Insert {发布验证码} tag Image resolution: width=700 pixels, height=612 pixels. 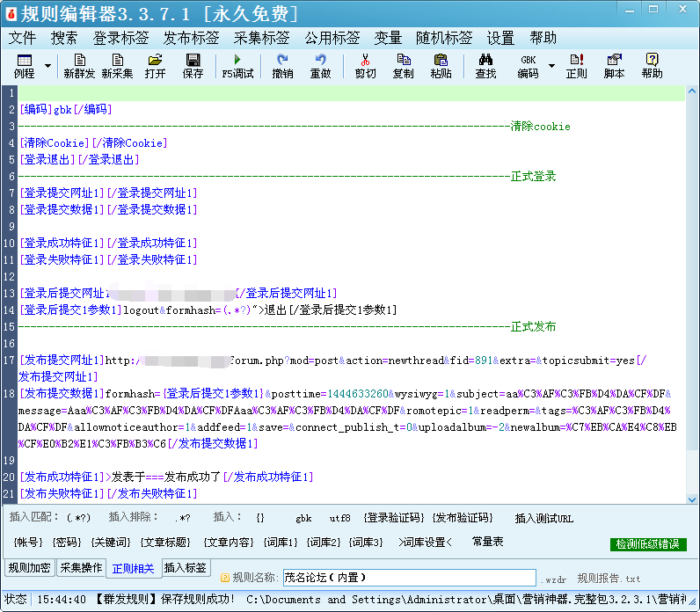(x=463, y=518)
